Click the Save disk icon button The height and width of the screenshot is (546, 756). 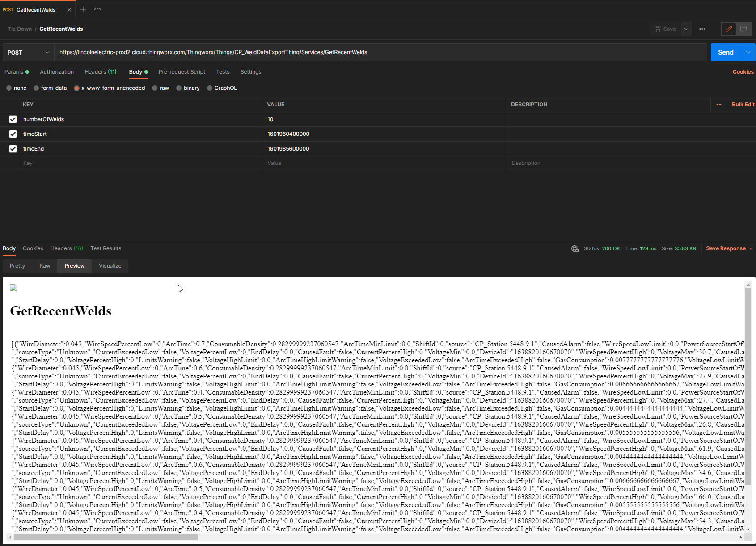[665, 29]
